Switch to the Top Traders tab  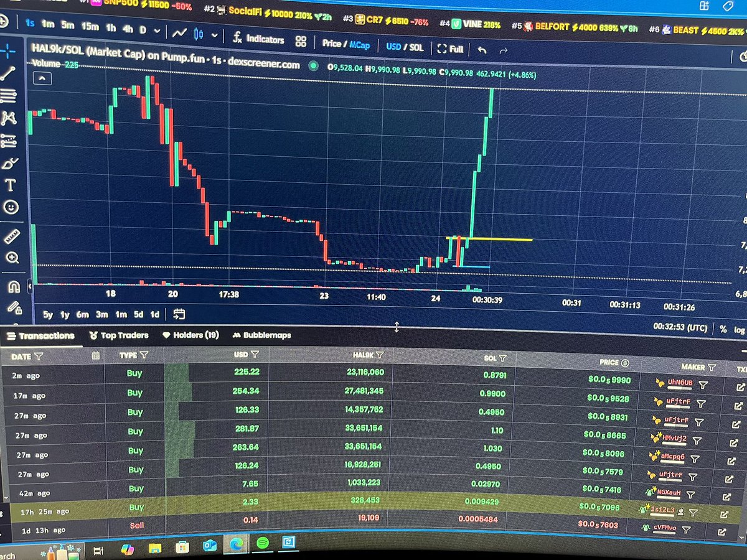click(119, 335)
